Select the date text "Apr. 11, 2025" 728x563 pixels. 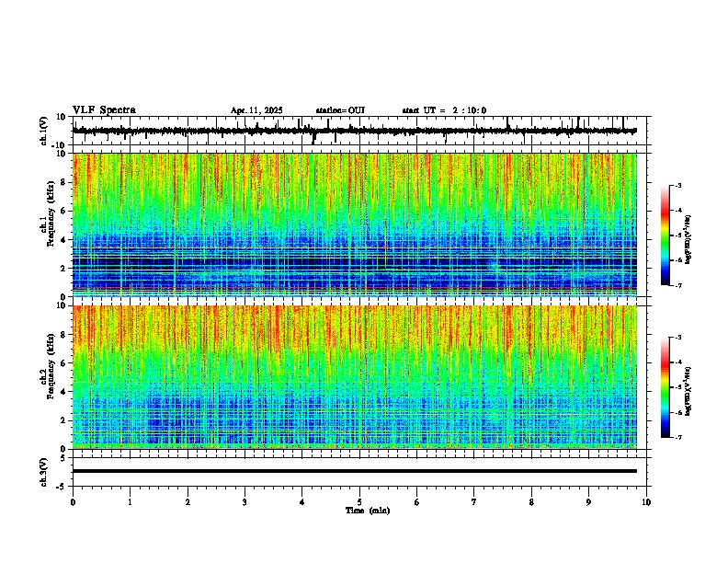coord(256,110)
